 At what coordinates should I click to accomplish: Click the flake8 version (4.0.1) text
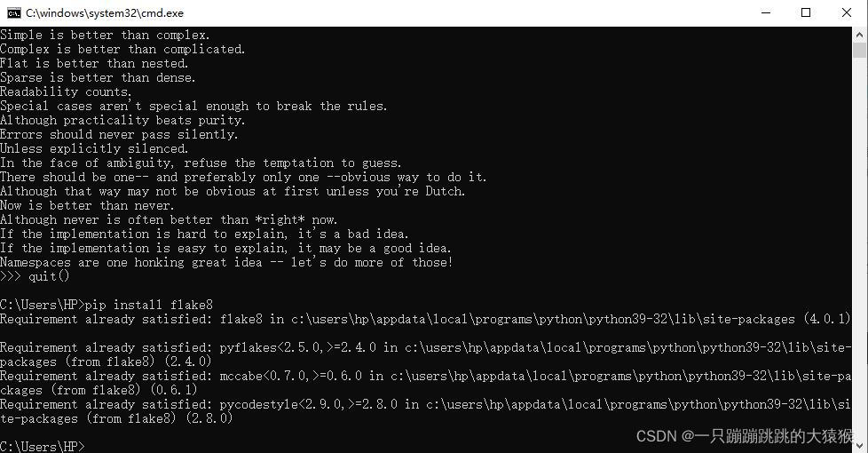tap(826, 319)
